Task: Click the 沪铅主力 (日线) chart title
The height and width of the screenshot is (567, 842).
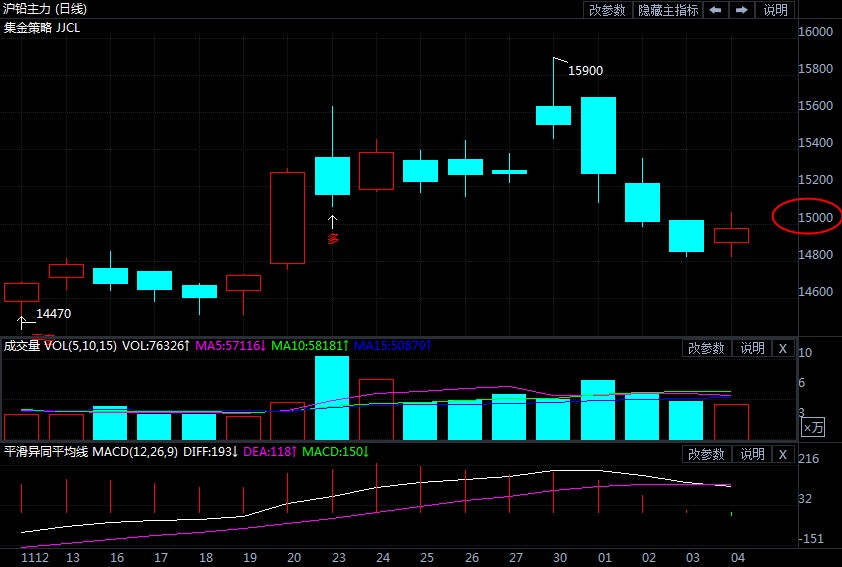Action: 45,9
